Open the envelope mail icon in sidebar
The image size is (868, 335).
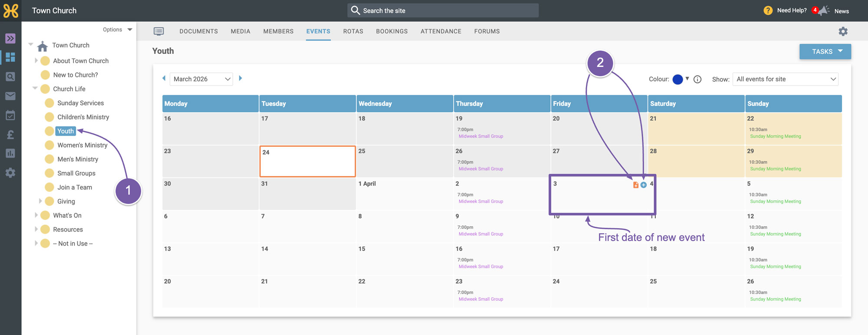tap(10, 96)
